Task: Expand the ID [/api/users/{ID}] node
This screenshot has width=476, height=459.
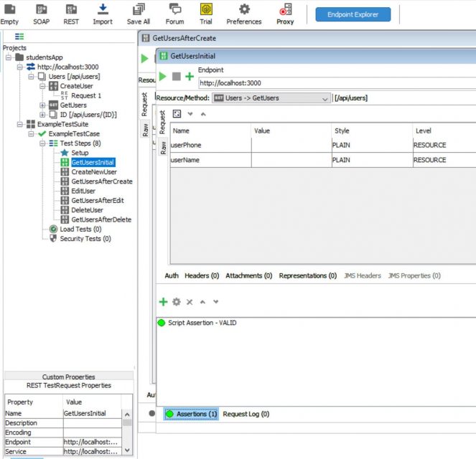Action: (x=42, y=115)
